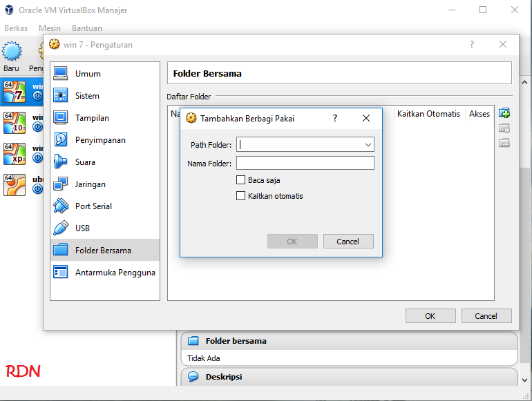
Task: Click the Folder bersama section folder icon
Action: click(193, 341)
